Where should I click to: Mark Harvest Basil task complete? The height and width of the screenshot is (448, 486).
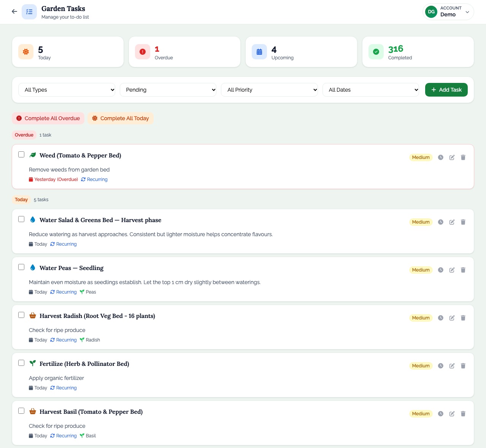(21, 411)
